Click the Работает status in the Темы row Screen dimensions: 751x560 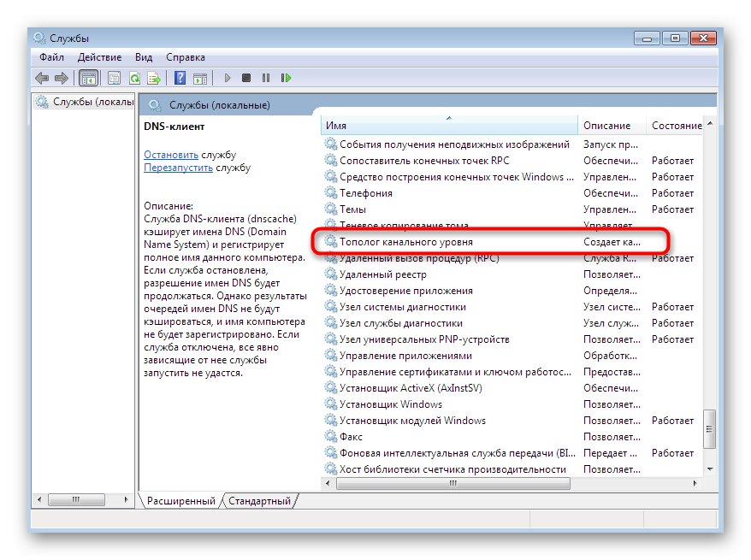672,209
